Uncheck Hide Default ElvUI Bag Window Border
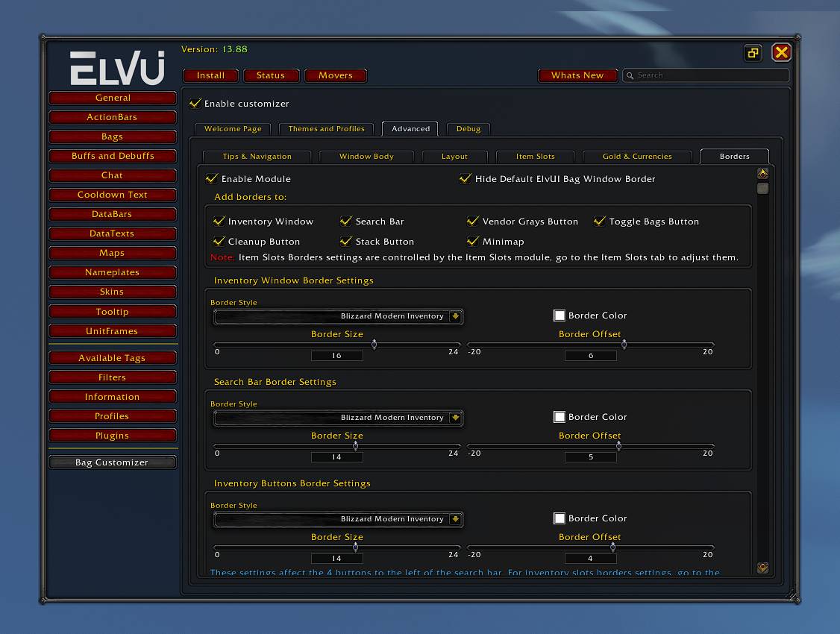Image resolution: width=840 pixels, height=634 pixels. click(466, 179)
